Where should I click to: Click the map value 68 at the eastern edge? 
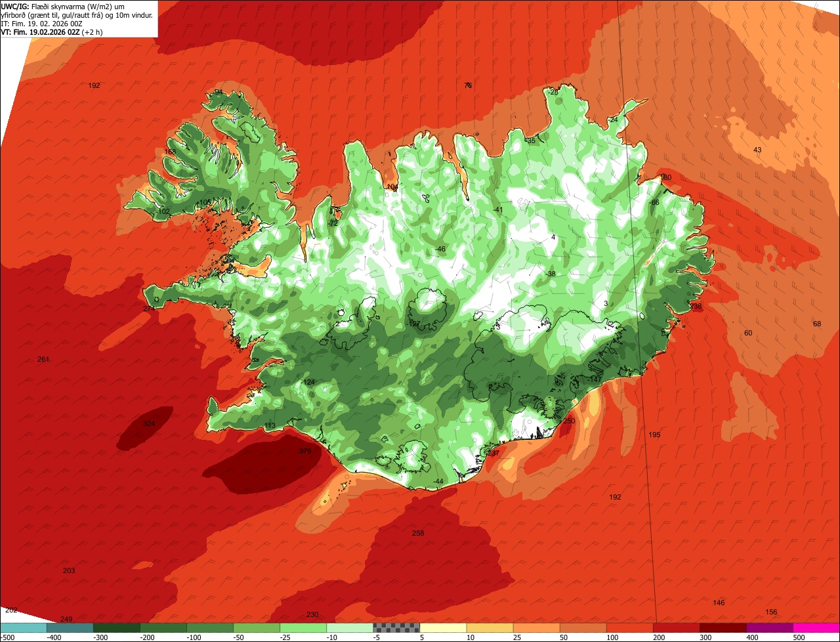click(x=817, y=324)
